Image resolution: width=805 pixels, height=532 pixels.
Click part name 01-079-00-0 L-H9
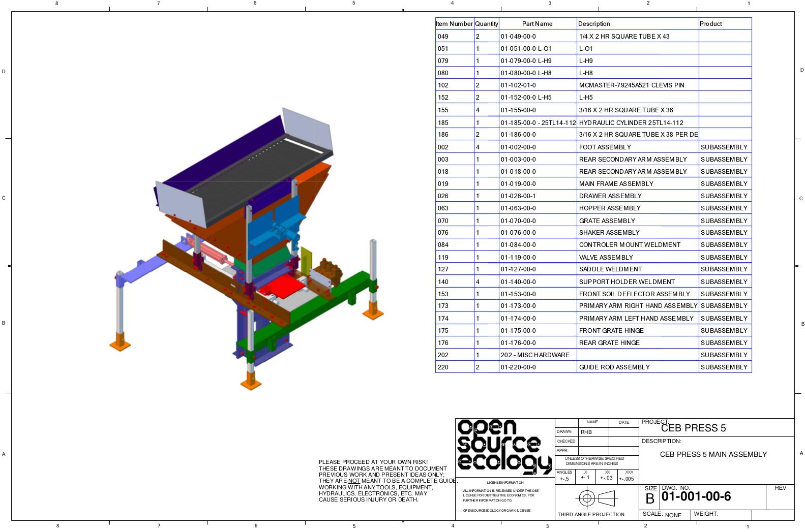[x=526, y=61]
